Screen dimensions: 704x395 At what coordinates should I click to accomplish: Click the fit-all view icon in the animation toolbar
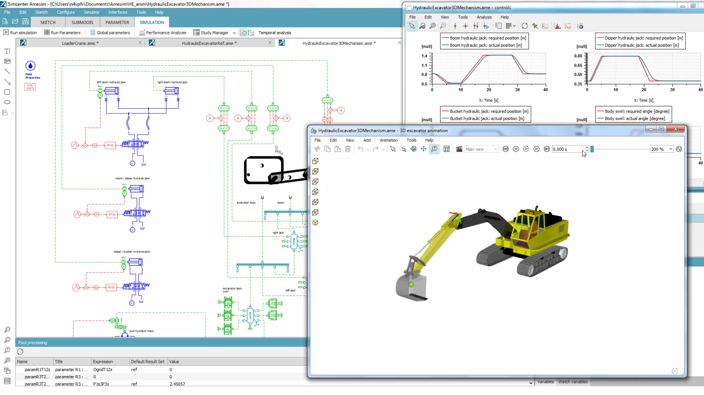click(446, 149)
